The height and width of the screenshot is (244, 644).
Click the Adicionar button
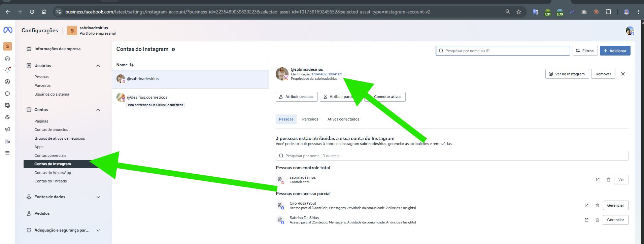615,51
